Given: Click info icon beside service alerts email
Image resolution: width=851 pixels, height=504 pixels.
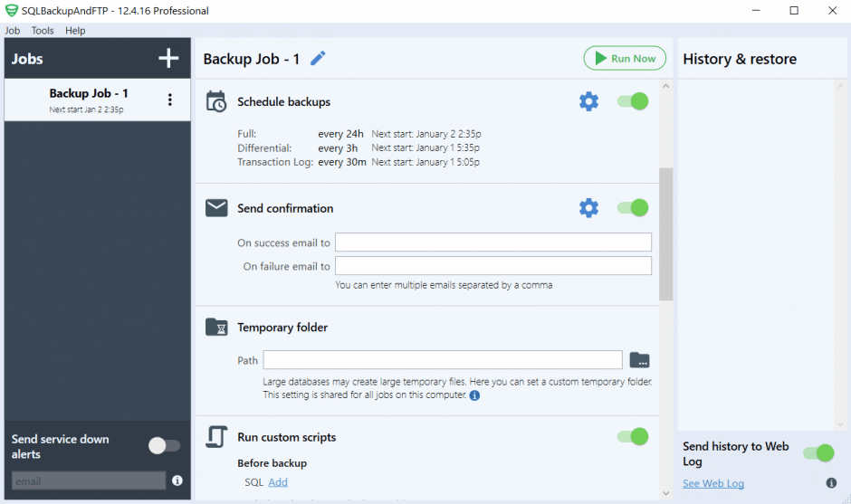Looking at the screenshot, I should point(177,480).
